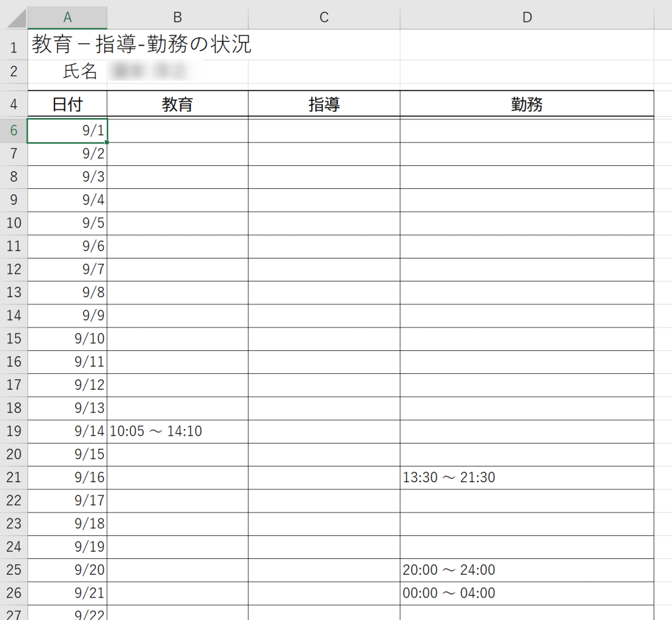
Task: Select row 4 header
Action: click(14, 104)
